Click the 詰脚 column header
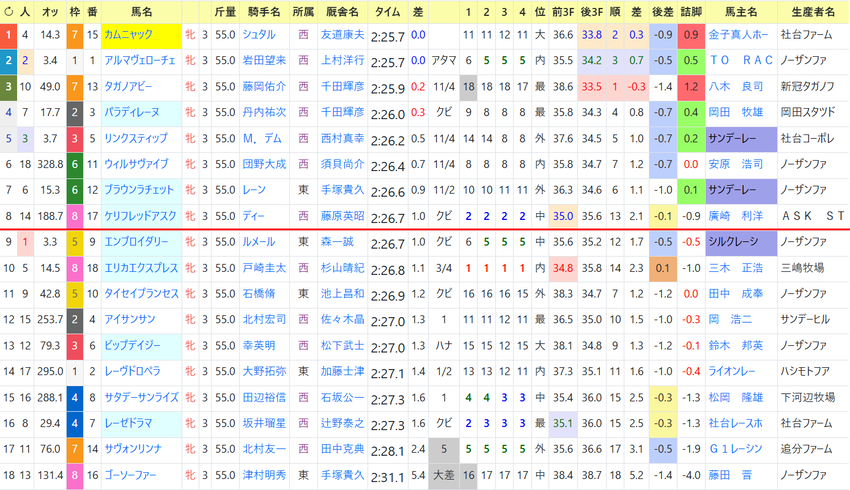850x490 pixels. pyautogui.click(x=691, y=11)
